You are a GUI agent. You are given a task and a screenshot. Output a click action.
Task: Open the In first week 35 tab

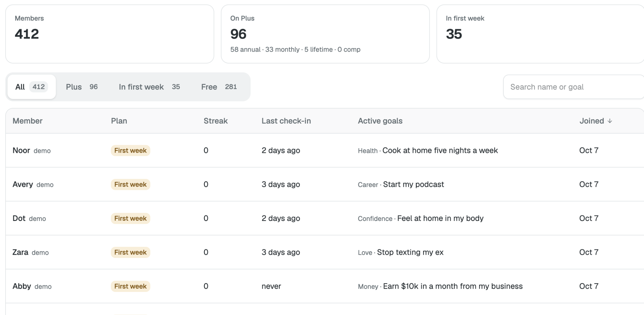coord(149,87)
